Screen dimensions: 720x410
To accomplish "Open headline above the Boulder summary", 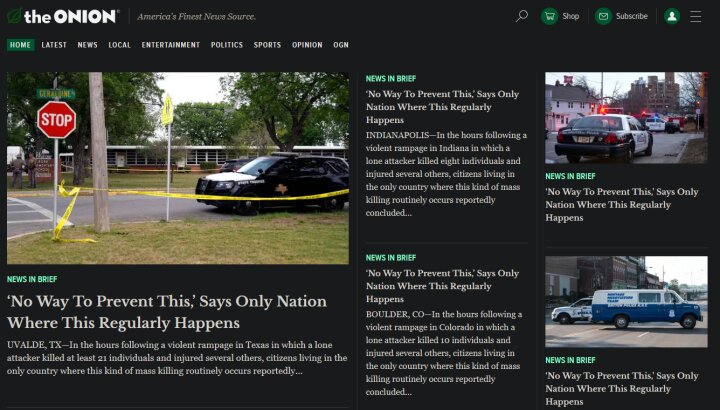I will pos(442,286).
